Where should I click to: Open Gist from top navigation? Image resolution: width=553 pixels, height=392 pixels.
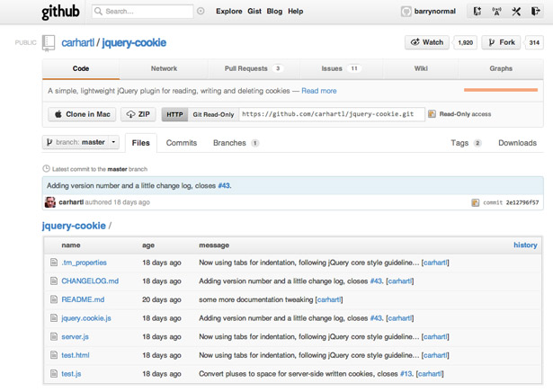tap(254, 12)
